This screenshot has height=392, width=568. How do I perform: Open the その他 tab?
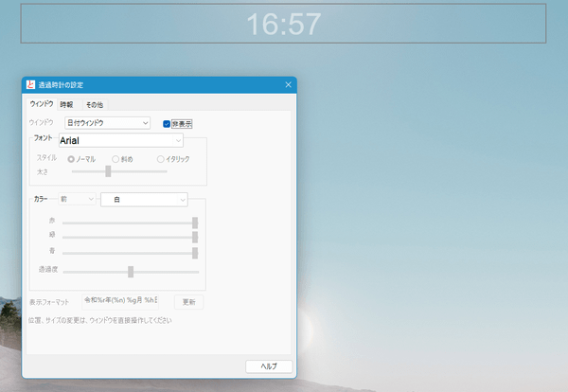click(x=95, y=103)
